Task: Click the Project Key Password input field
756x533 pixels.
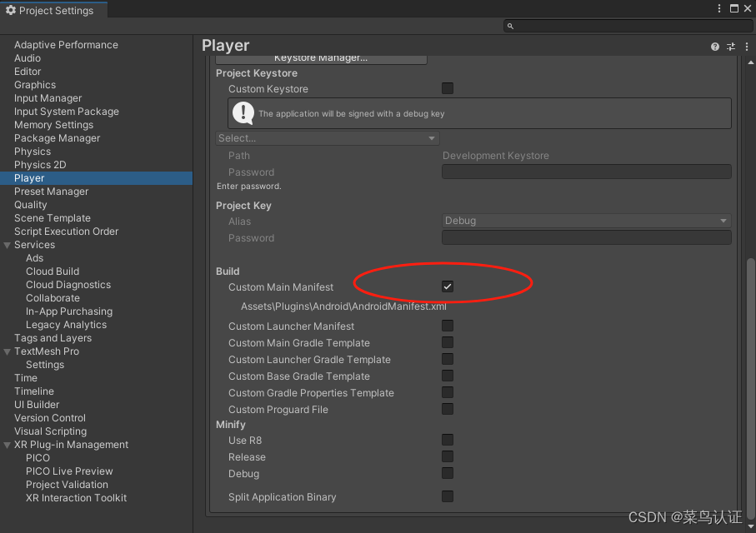Action: point(586,237)
